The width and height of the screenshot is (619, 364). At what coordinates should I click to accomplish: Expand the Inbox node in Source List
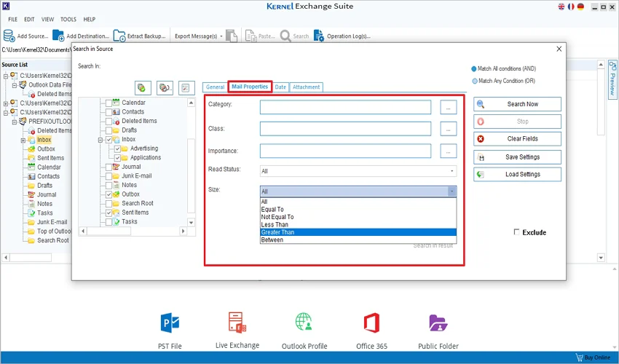[23, 141]
